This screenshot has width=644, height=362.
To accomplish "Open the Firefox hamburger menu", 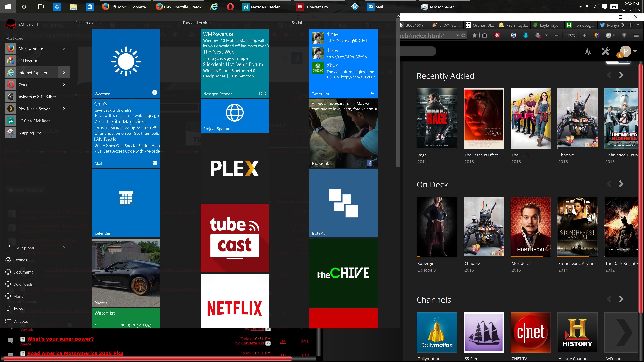I will click(636, 35).
